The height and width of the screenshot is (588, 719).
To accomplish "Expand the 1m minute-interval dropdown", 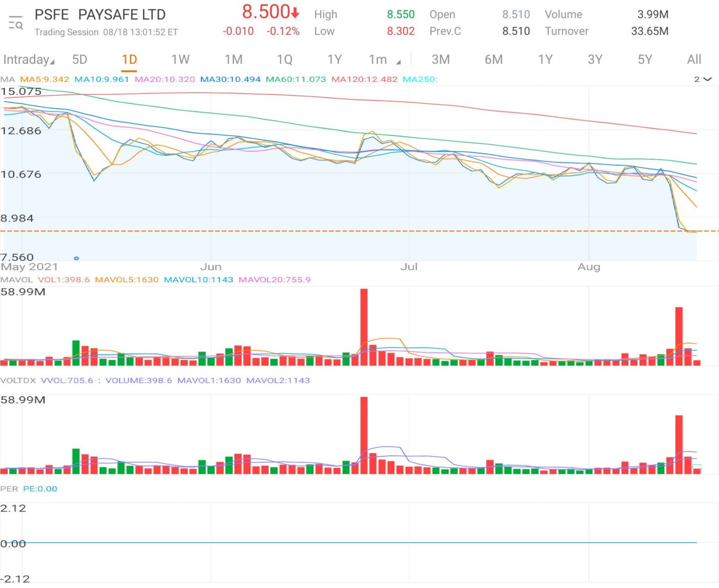I will 384,60.
